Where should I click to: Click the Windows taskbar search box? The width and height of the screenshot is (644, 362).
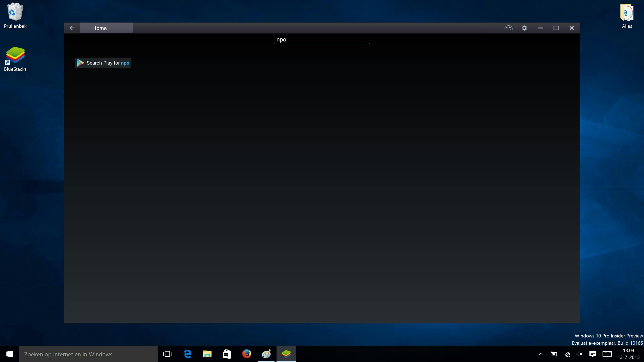point(89,354)
